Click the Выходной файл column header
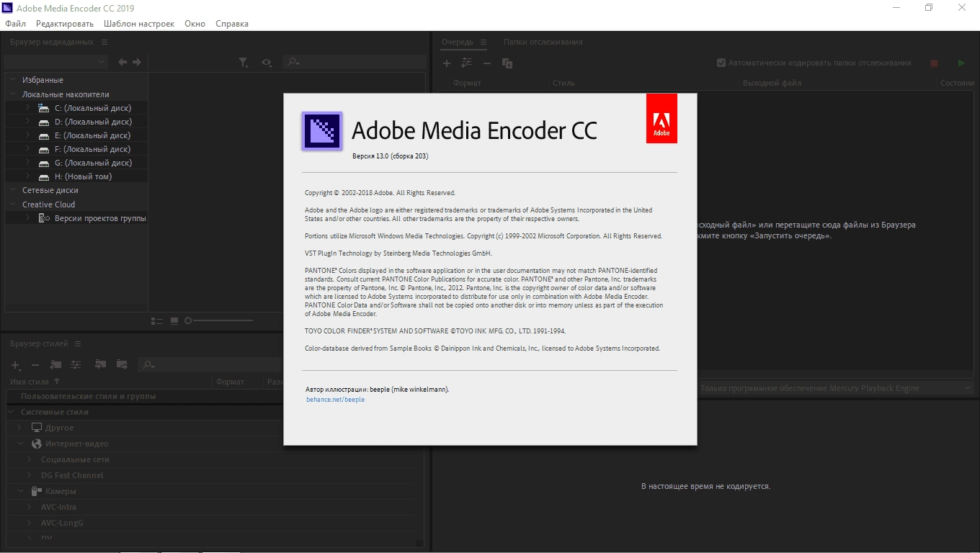Screen dimensions: 980x553 tap(772, 83)
